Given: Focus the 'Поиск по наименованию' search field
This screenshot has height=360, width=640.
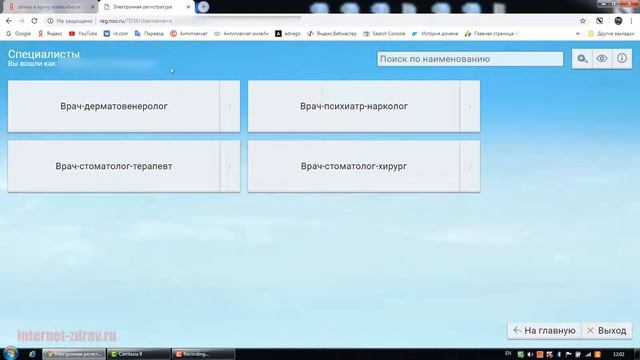Looking at the screenshot, I should pos(470,59).
